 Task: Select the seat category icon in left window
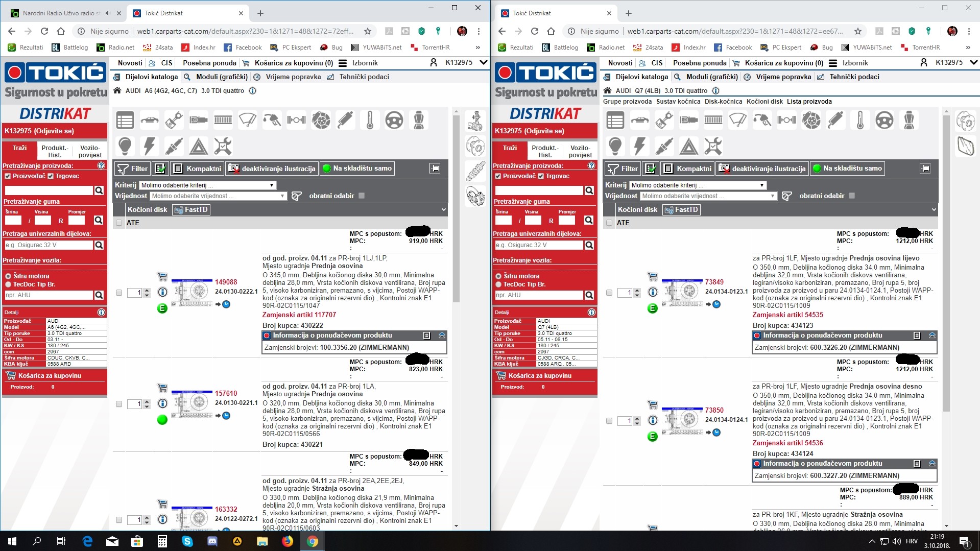[x=419, y=121]
